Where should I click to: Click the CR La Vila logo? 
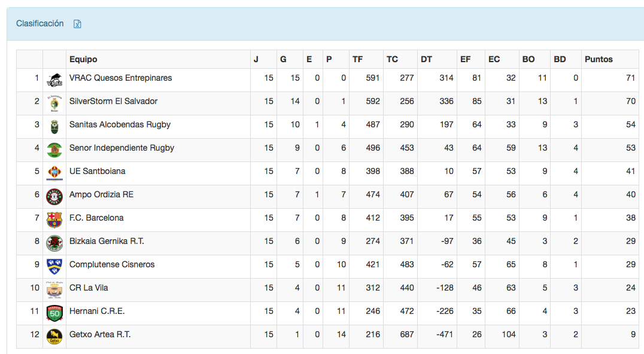54,290
